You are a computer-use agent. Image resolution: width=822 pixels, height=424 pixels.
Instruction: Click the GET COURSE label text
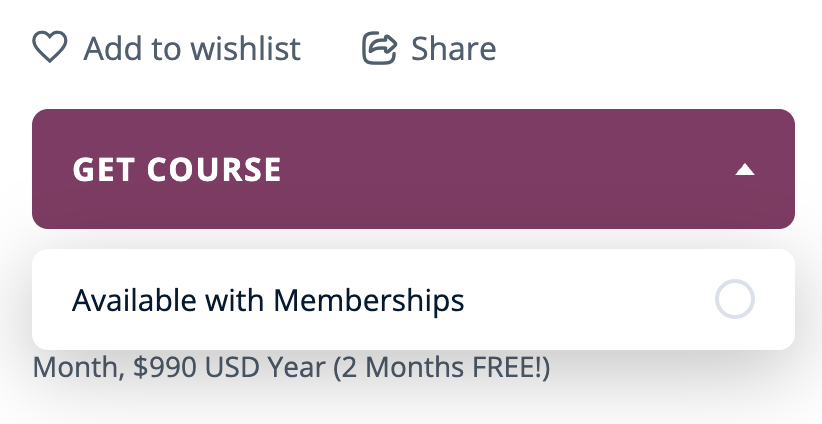point(177,170)
